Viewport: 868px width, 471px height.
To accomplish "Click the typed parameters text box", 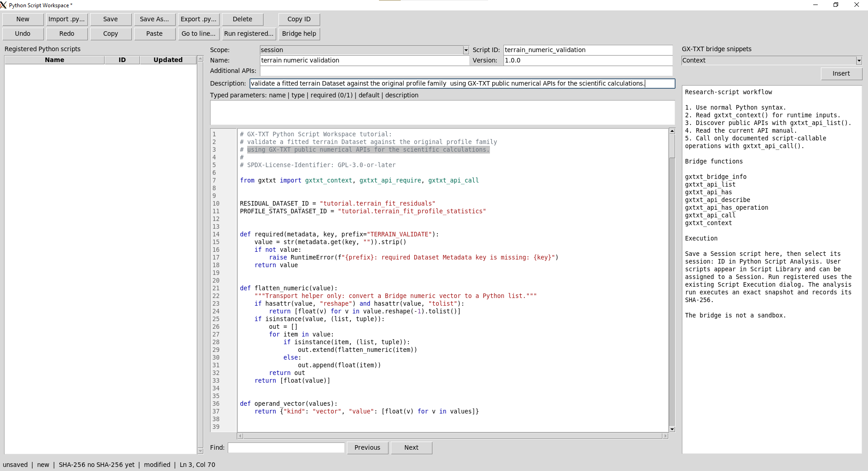I will point(442,112).
